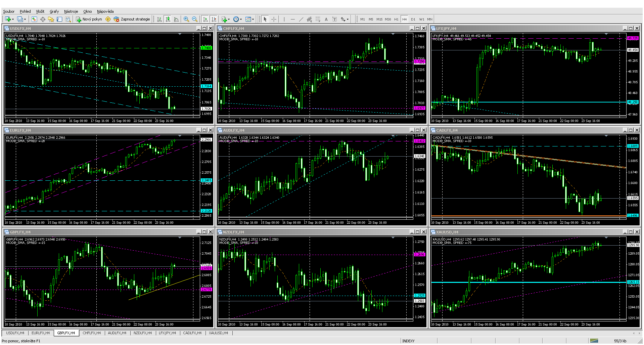Expand the New Chart dropdown arrow

(13, 19)
